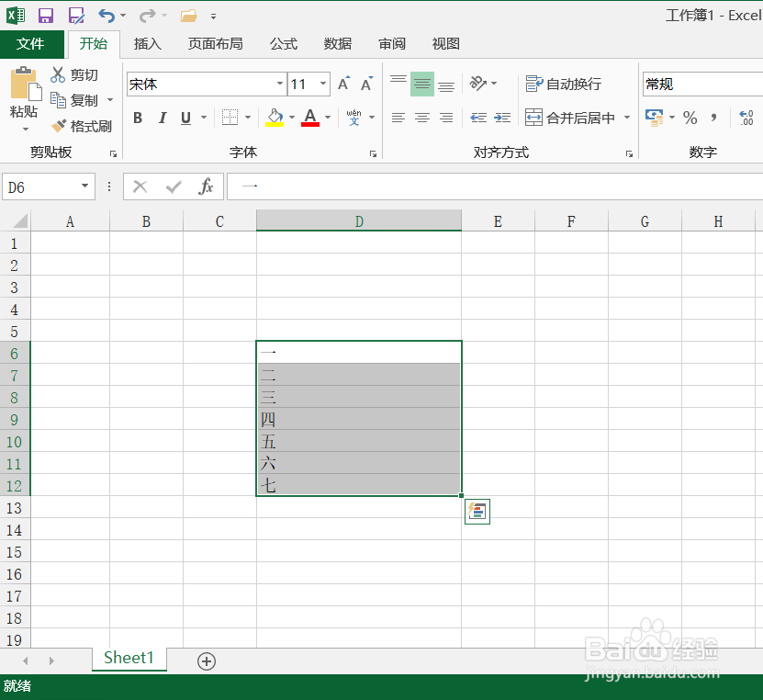Toggle right horizontal alignment
Screen dimensions: 763x700
pos(446,118)
